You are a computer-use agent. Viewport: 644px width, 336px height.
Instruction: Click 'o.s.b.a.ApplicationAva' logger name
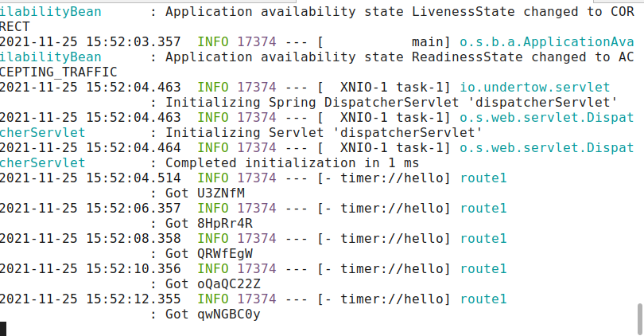(547, 42)
